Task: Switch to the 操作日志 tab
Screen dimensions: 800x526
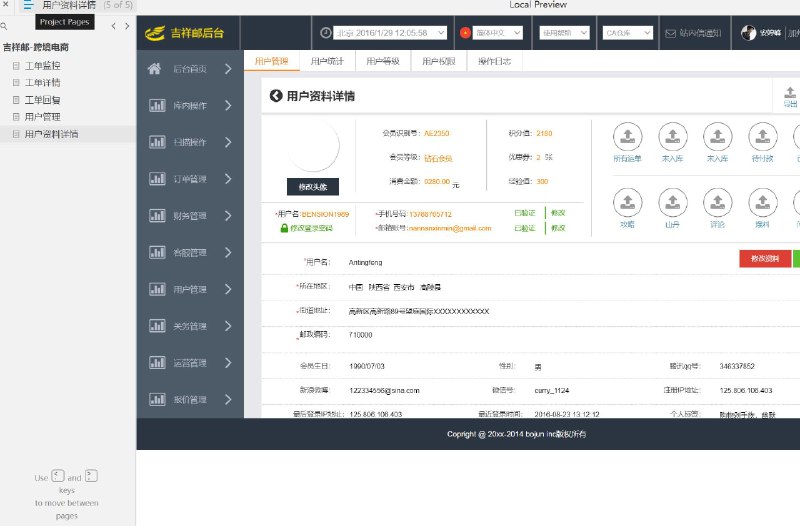Action: click(x=494, y=61)
